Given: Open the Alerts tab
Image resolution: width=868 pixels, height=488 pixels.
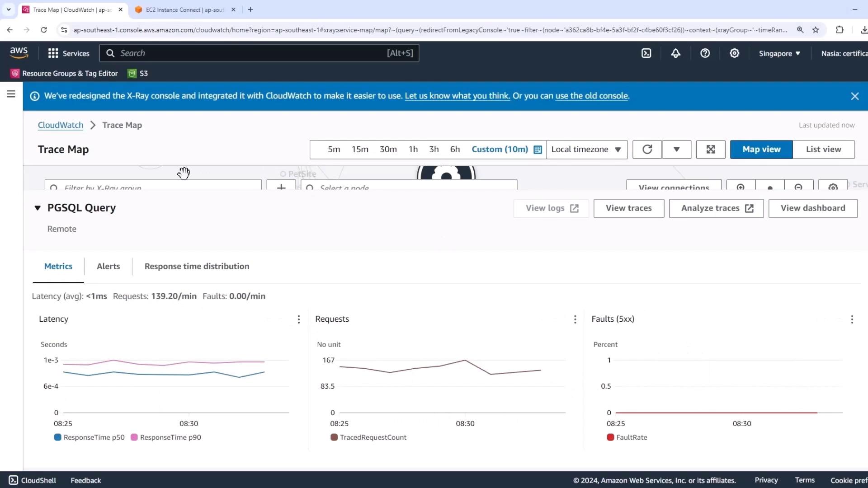Looking at the screenshot, I should (x=108, y=267).
